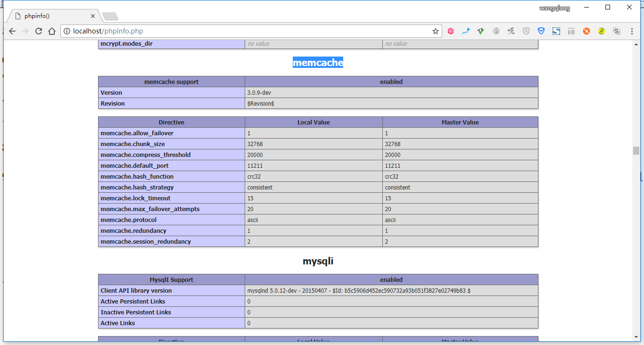Click the browser back arrow
This screenshot has width=644, height=345.
(x=12, y=31)
